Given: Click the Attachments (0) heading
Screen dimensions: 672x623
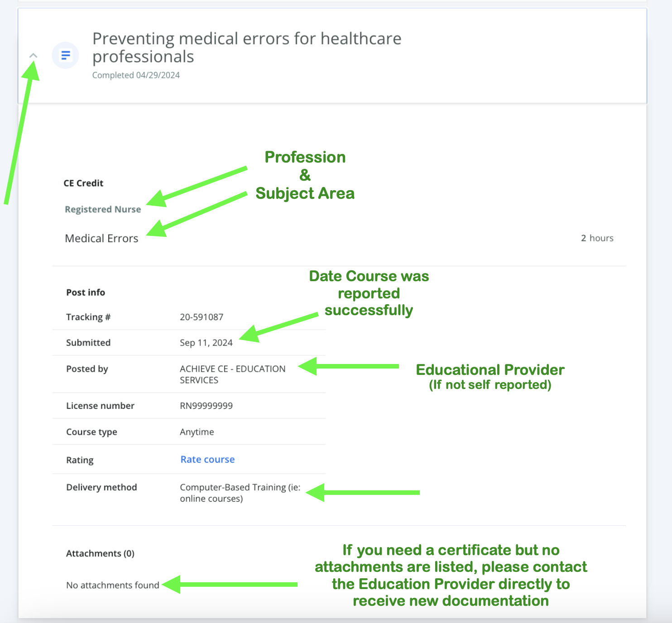Looking at the screenshot, I should (x=100, y=553).
